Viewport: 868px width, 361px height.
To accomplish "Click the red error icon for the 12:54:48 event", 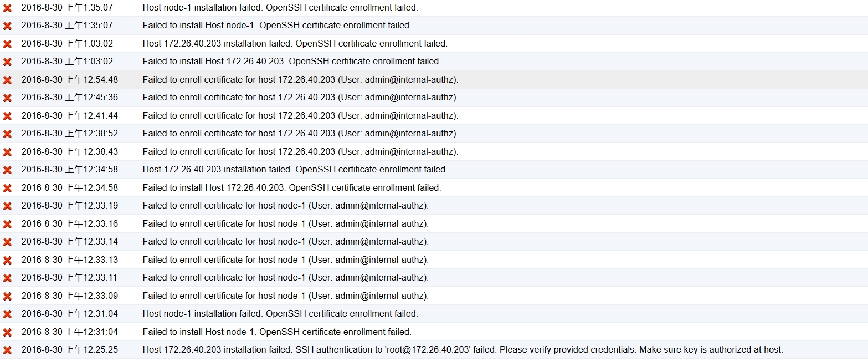I will (x=7, y=80).
